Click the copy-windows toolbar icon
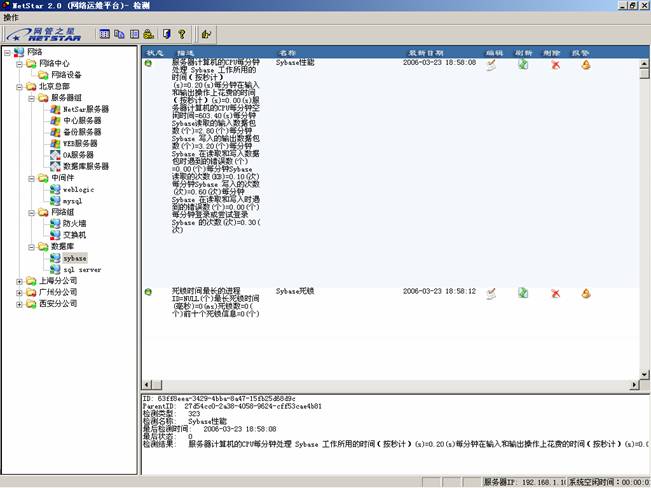 tap(119, 34)
